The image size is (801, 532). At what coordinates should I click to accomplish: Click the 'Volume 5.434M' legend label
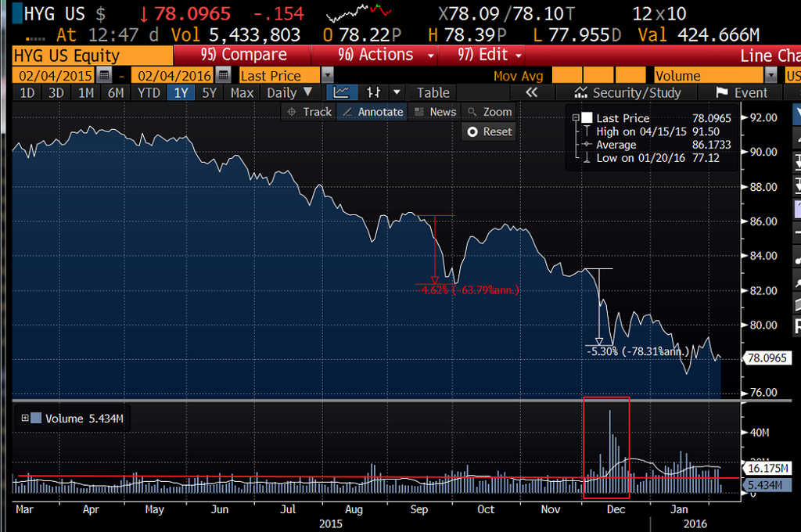coord(84,419)
